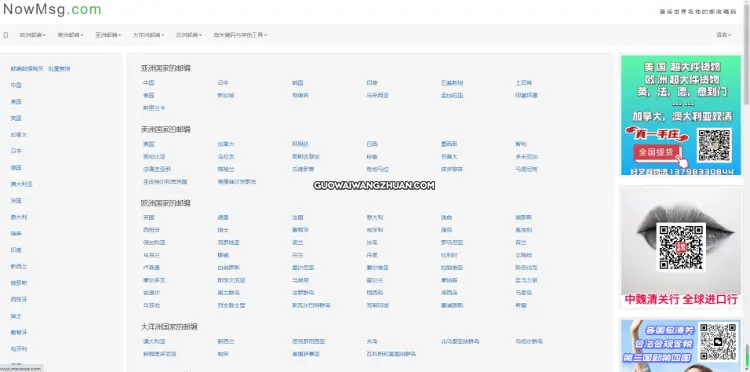Open 墨西哥 under 美洲国家的邮编
This screenshot has height=372, width=750.
(449, 144)
